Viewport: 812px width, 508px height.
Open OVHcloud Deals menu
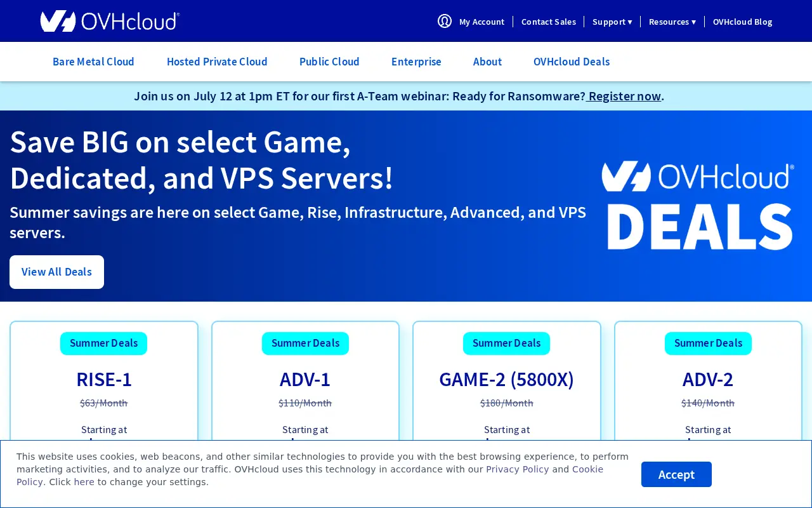coord(572,62)
